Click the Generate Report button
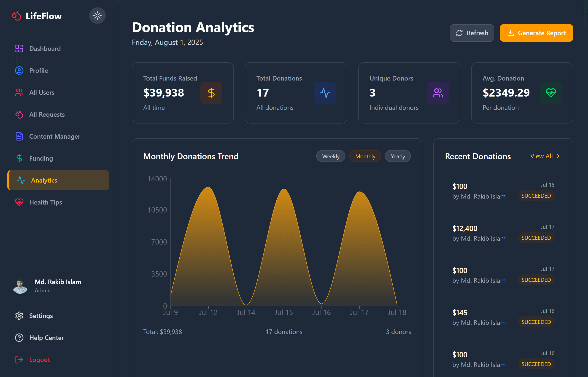This screenshot has height=377, width=588. point(536,33)
